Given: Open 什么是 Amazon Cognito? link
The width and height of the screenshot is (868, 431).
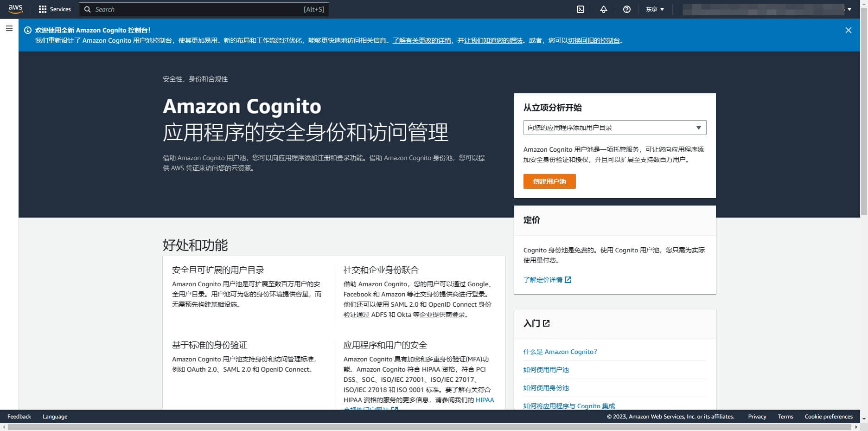Looking at the screenshot, I should [x=560, y=352].
